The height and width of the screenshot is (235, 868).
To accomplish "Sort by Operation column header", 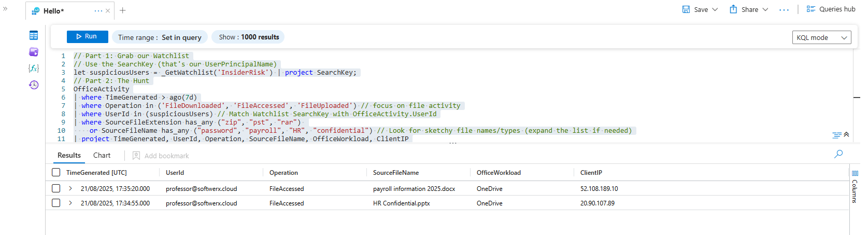I will 283,173.
